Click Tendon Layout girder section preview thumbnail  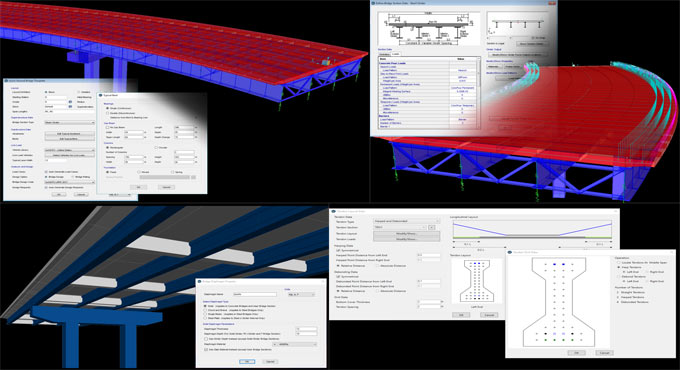tap(477, 280)
